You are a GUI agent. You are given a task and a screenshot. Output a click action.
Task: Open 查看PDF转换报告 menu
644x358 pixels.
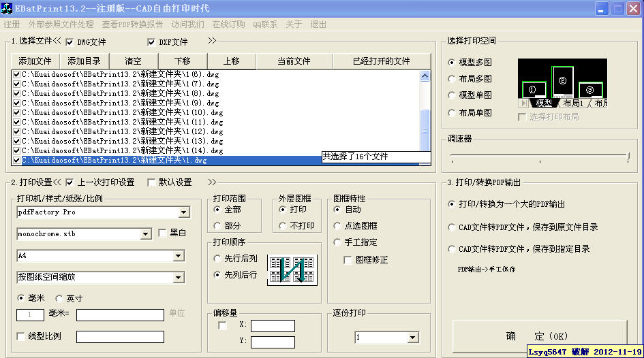coord(132,25)
